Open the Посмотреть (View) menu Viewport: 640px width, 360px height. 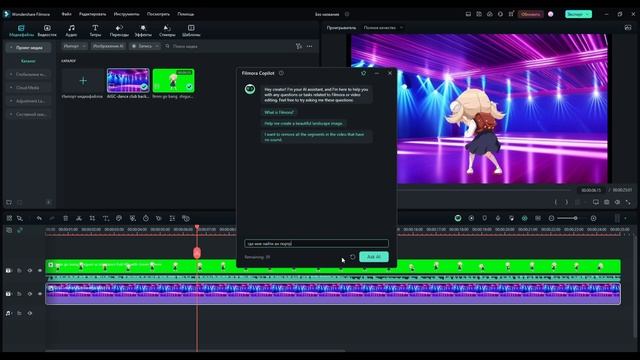[x=158, y=14]
